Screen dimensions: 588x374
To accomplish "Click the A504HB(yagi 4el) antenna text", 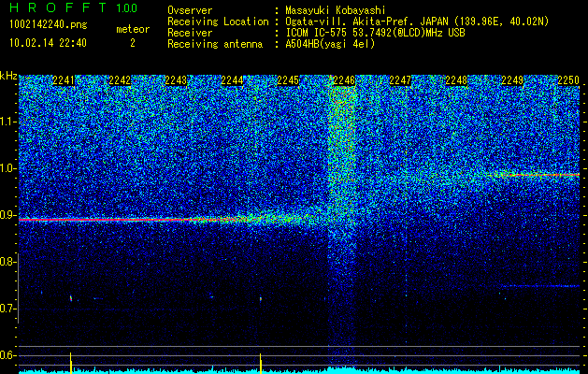I will [x=330, y=44].
